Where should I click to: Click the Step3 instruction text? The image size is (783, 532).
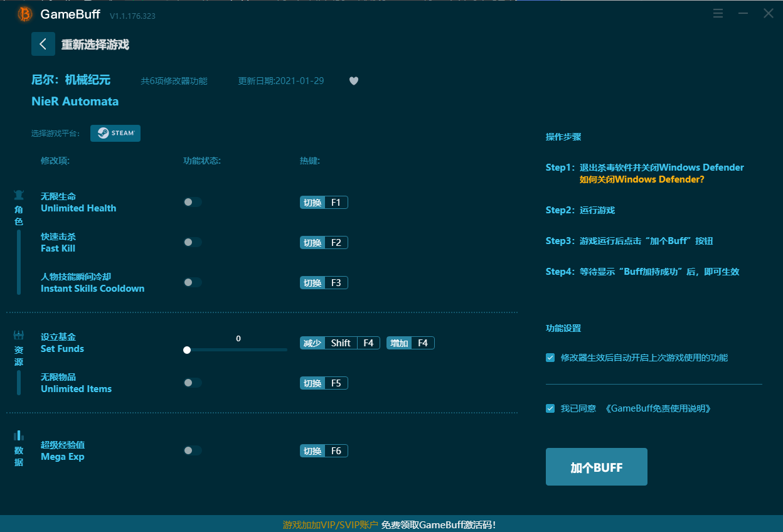(x=629, y=241)
